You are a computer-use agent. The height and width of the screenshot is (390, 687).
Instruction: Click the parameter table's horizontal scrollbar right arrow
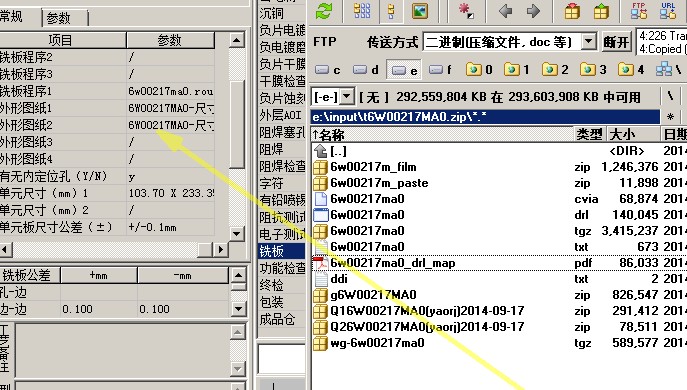221,250
